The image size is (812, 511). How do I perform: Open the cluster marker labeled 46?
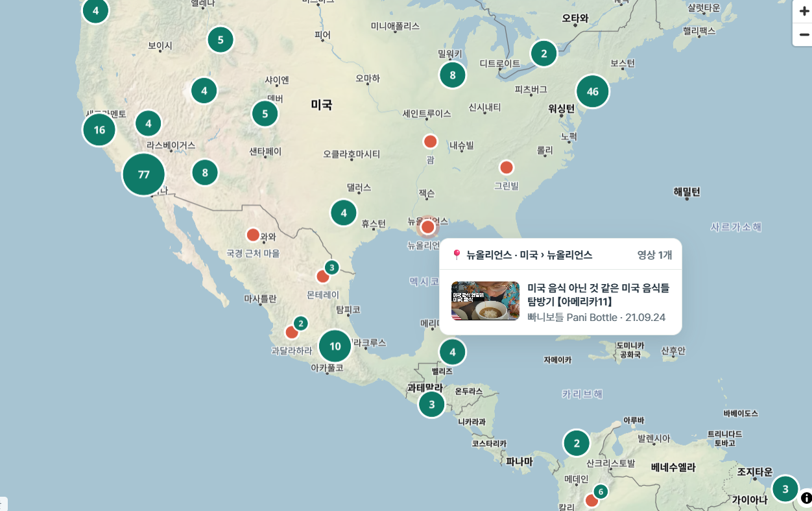(592, 91)
